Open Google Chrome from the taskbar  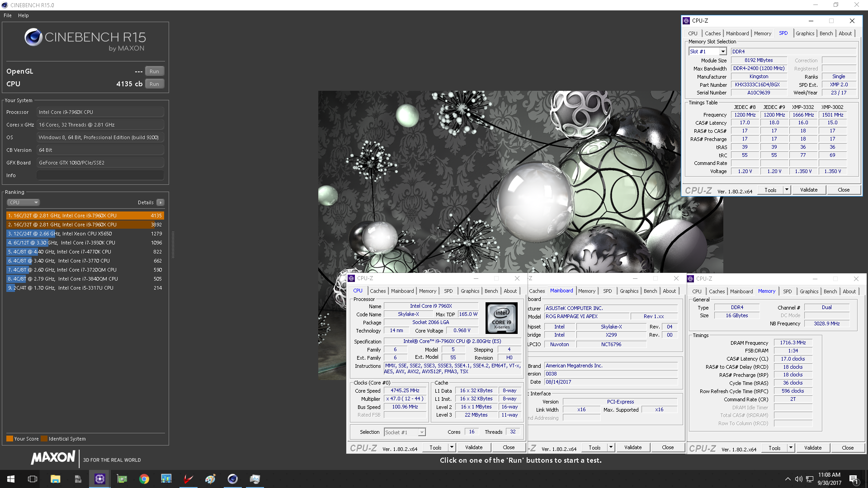click(x=144, y=479)
